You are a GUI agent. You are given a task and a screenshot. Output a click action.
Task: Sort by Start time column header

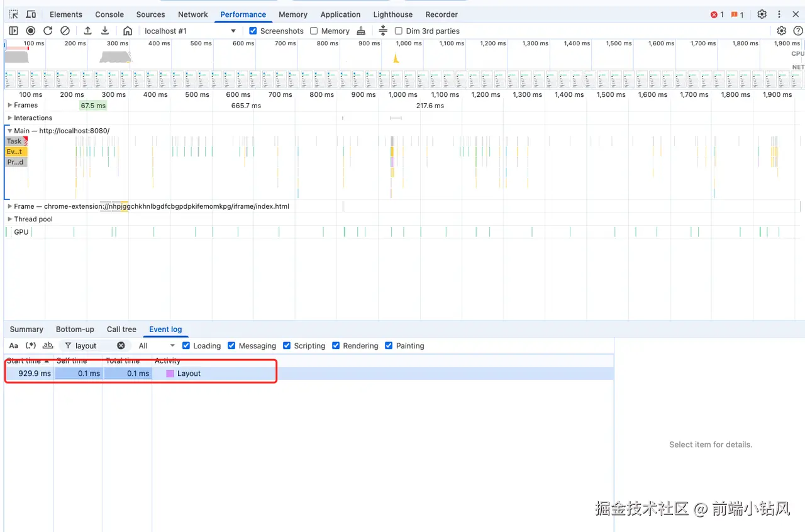pyautogui.click(x=28, y=360)
